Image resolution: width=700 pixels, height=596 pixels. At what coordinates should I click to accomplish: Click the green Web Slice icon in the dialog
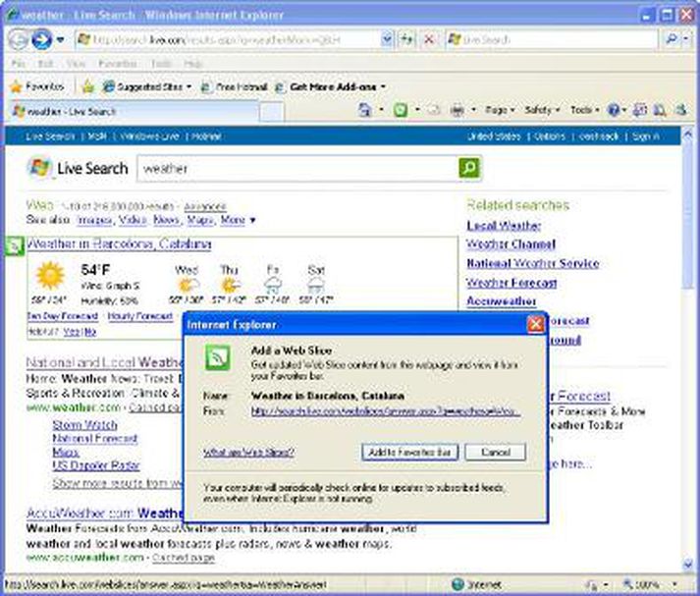(x=217, y=357)
